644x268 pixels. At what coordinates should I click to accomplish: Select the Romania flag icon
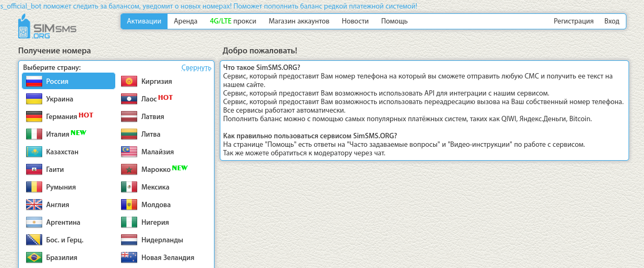click(34, 187)
